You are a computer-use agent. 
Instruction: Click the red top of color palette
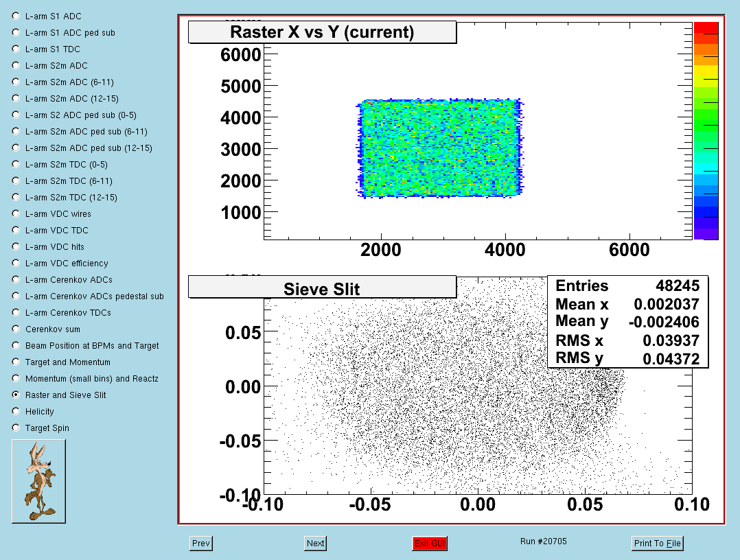pos(706,28)
